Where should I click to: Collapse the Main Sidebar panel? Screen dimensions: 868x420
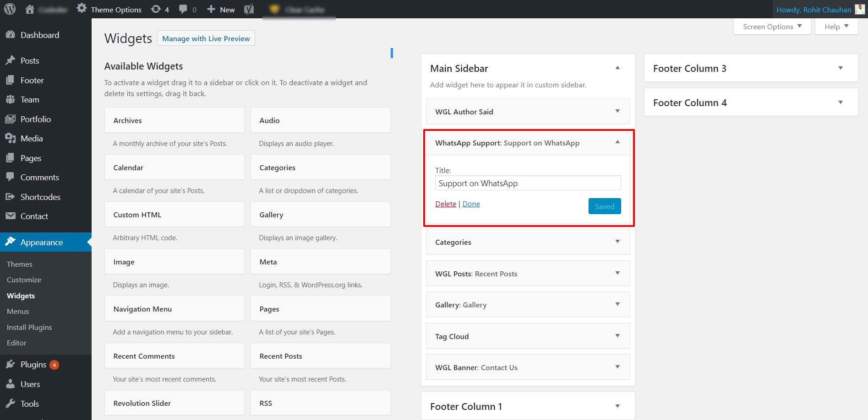pyautogui.click(x=617, y=68)
